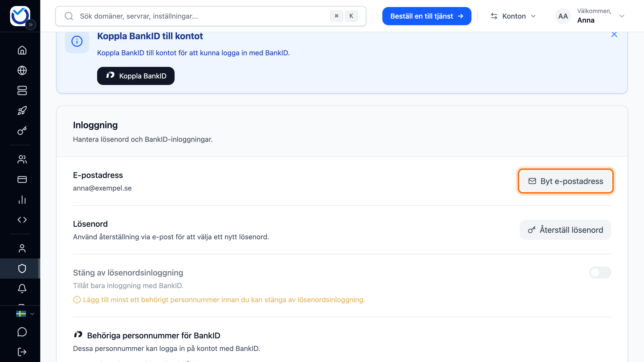Open the statistics bar chart icon
The width and height of the screenshot is (644, 362).
22,200
